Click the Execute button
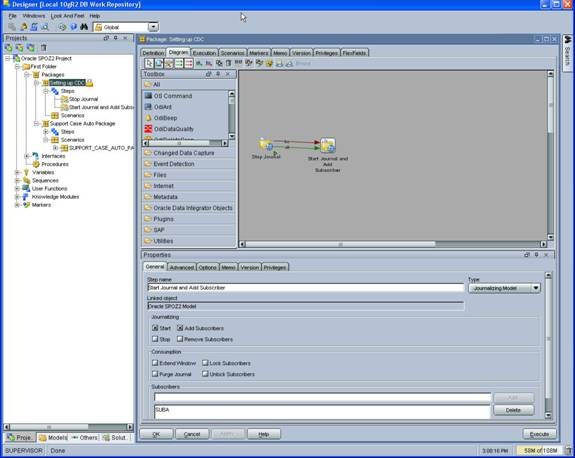Viewport: 575px width, 458px height. coord(539,434)
